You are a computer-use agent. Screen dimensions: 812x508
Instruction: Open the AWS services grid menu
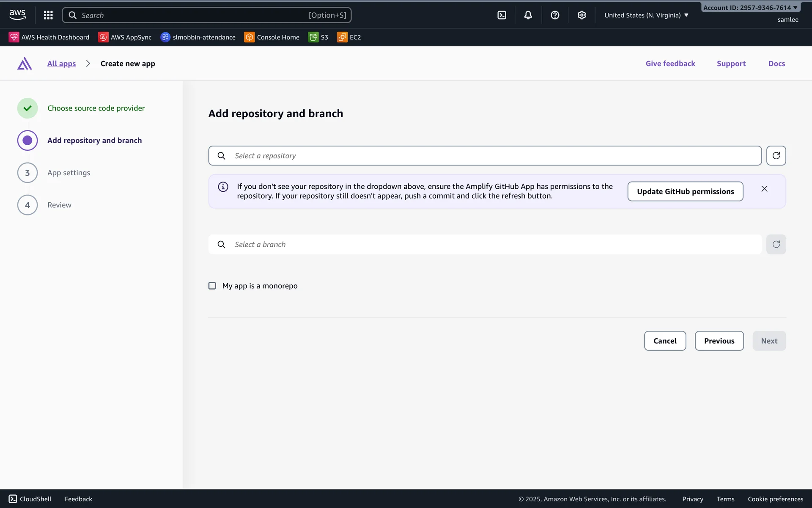click(x=48, y=15)
